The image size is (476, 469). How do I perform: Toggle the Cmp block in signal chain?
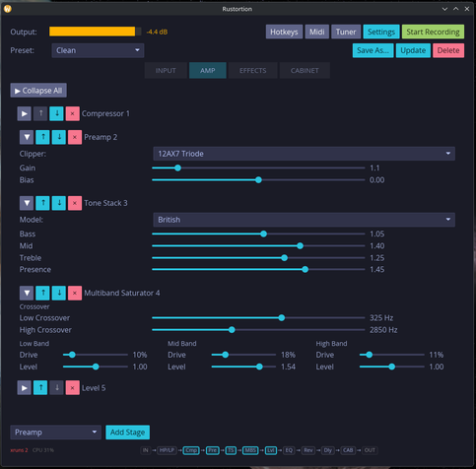click(191, 450)
